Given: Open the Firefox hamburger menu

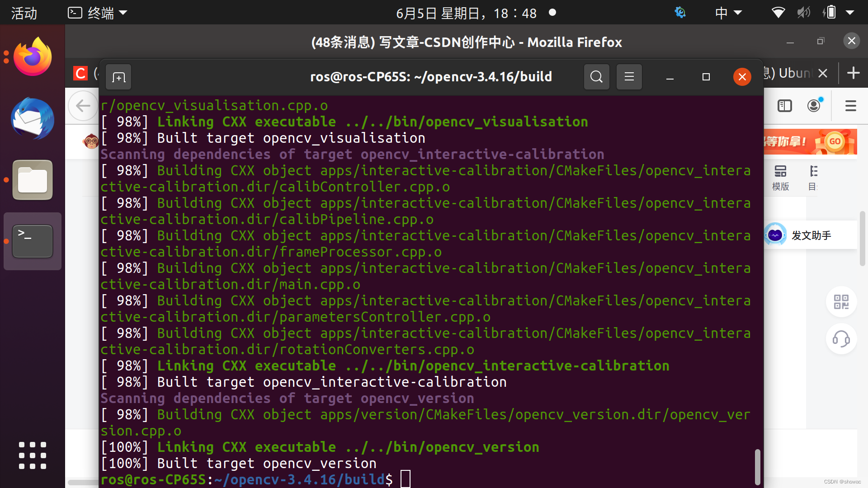Looking at the screenshot, I should [x=850, y=105].
